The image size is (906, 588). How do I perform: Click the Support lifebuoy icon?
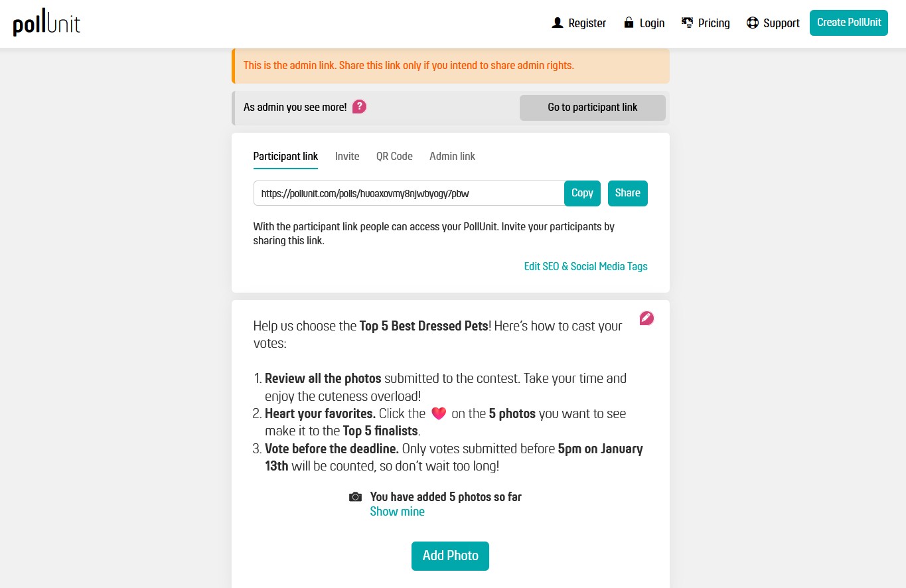coord(753,23)
